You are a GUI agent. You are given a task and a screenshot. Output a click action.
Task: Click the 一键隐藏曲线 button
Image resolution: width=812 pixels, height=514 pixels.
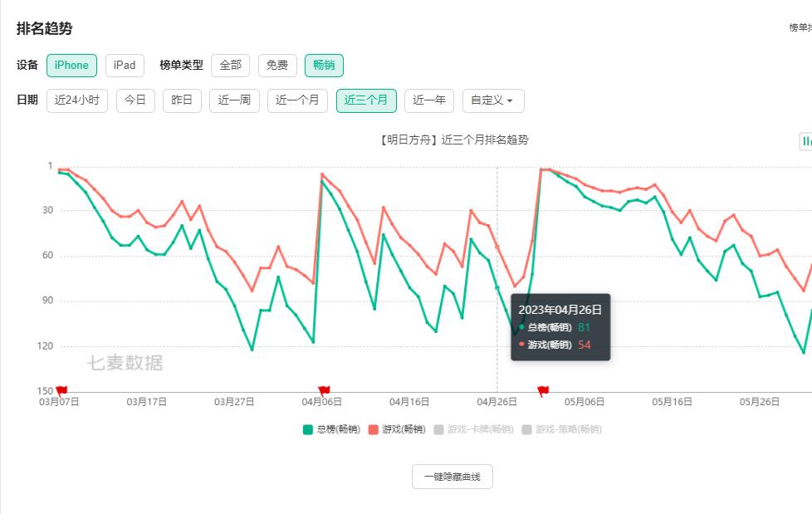(x=452, y=477)
